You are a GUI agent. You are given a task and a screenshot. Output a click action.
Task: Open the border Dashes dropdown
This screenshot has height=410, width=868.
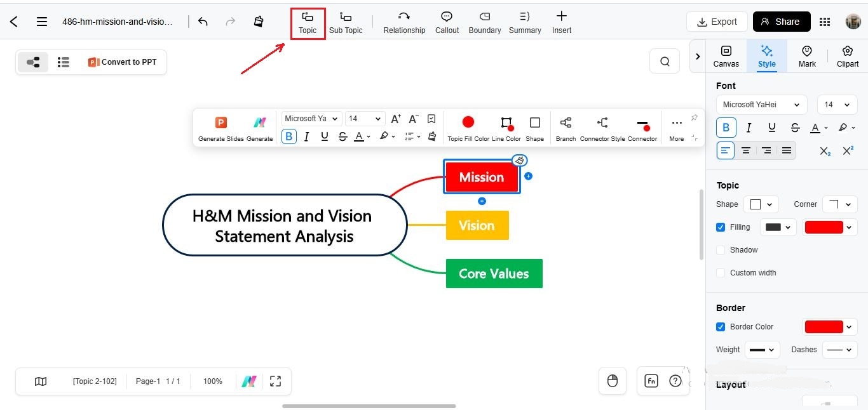[x=840, y=350]
